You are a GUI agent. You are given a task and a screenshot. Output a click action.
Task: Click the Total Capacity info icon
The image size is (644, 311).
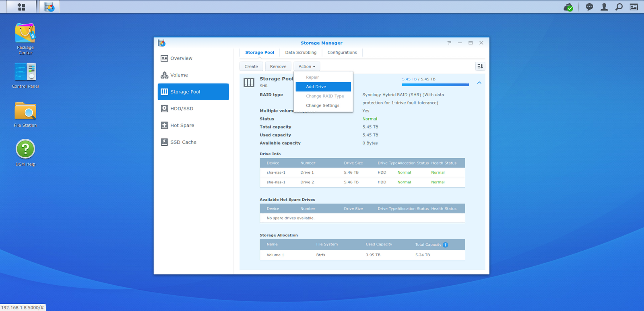pyautogui.click(x=445, y=245)
